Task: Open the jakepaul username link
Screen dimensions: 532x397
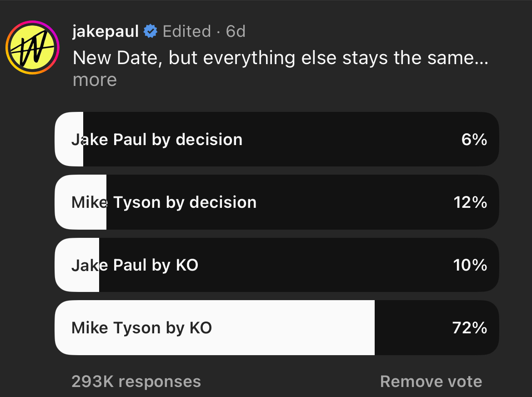Action: [x=105, y=31]
